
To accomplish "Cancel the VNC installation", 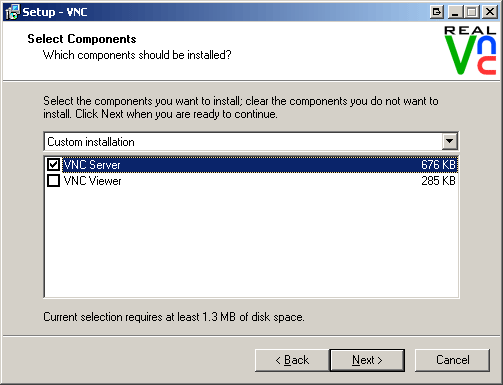I will [x=452, y=360].
